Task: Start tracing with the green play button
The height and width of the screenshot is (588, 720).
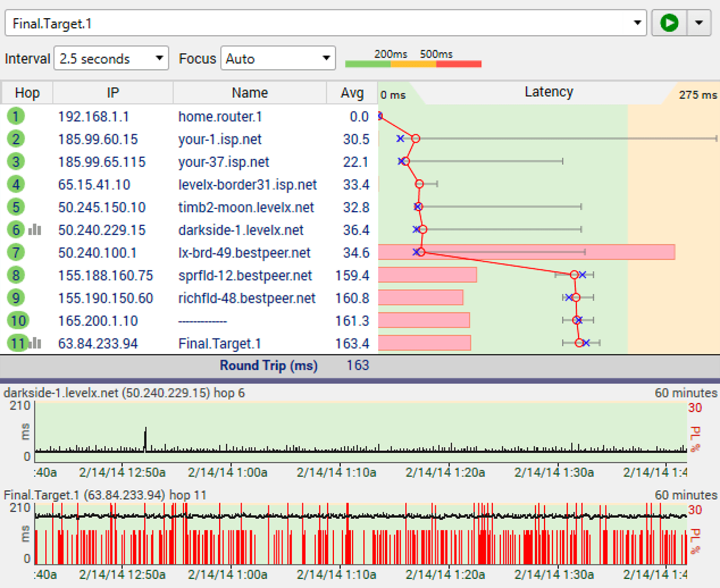Action: (x=668, y=23)
